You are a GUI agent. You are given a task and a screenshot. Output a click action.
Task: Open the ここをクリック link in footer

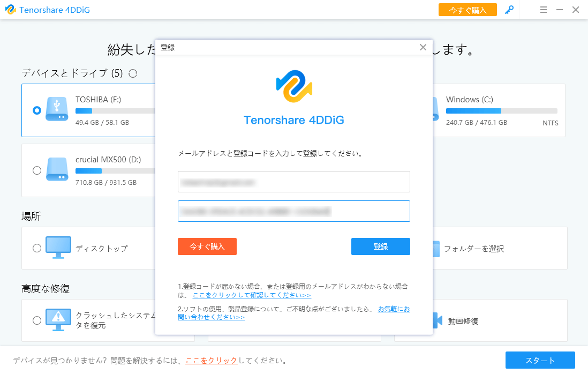click(x=212, y=361)
